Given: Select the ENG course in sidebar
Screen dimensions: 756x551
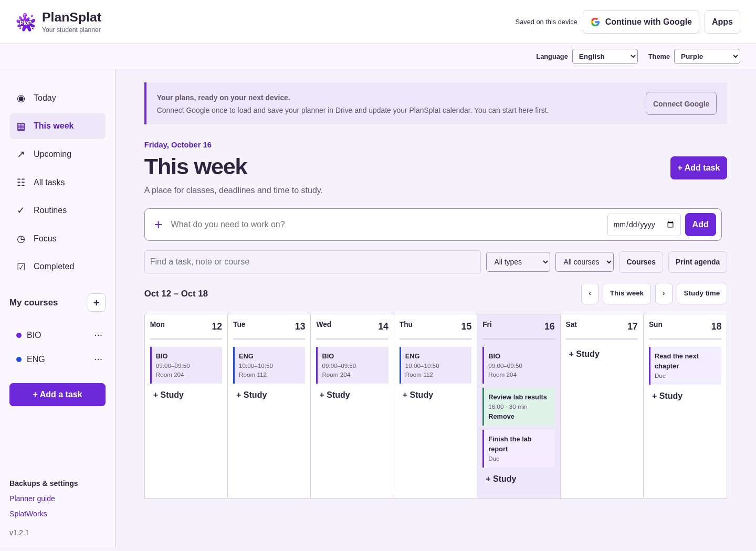Looking at the screenshot, I should (x=36, y=359).
